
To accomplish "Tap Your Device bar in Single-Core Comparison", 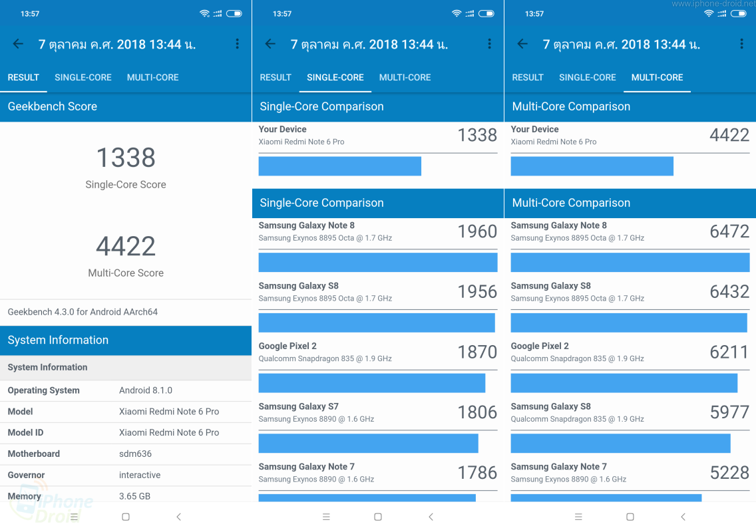I will click(x=340, y=166).
